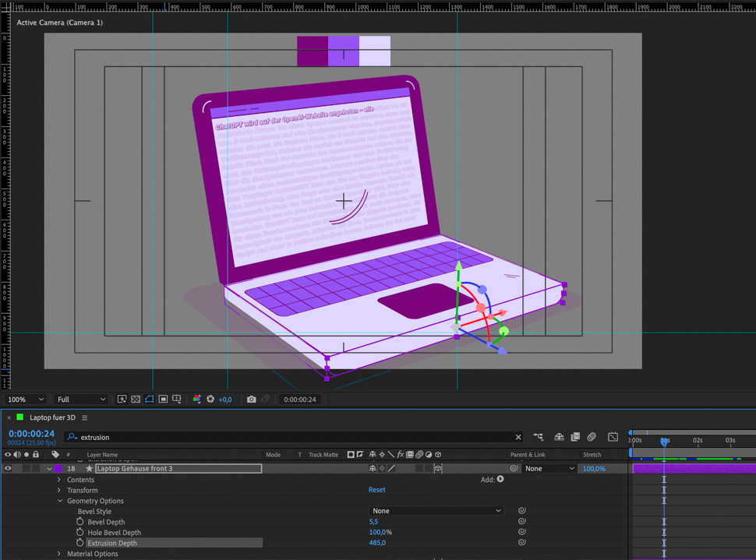Open the Graph Editor icon
756x560 pixels.
tap(613, 438)
